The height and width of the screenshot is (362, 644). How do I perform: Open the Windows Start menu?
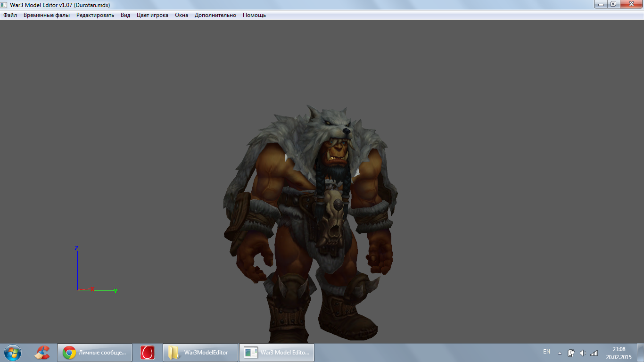pos(13,353)
